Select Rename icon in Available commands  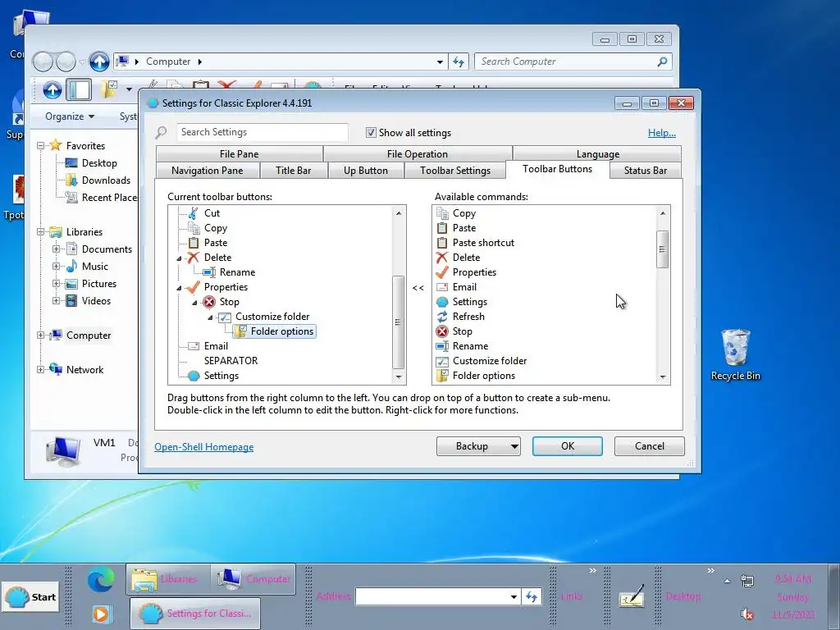click(442, 346)
